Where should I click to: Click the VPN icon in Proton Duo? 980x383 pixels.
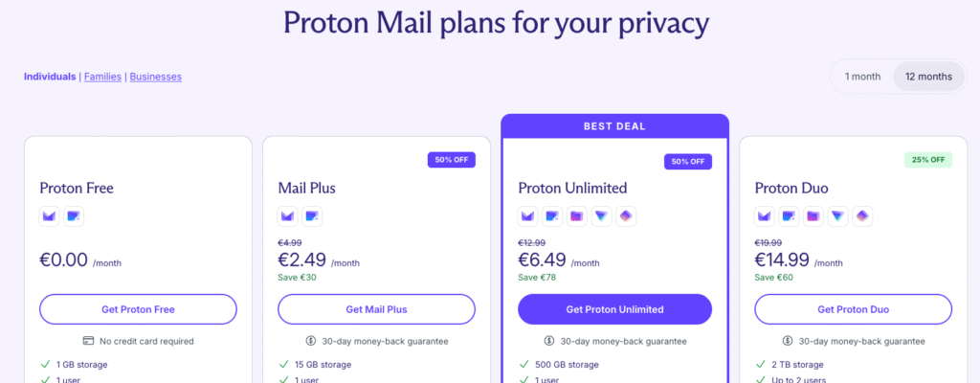[x=838, y=216]
